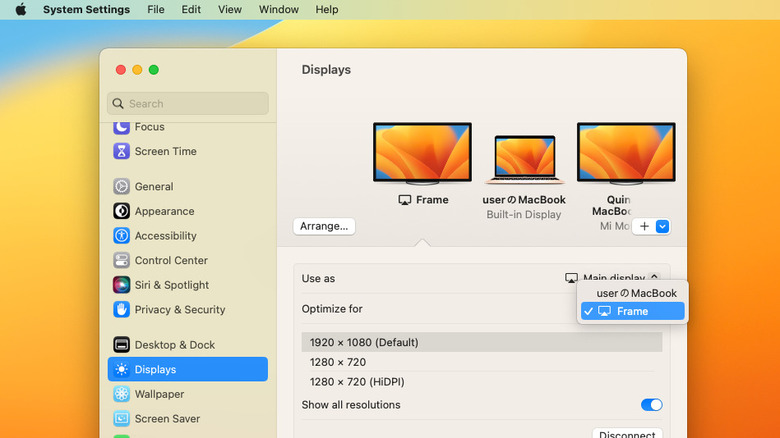Open Appearance settings icon
The image size is (780, 438).
point(121,211)
